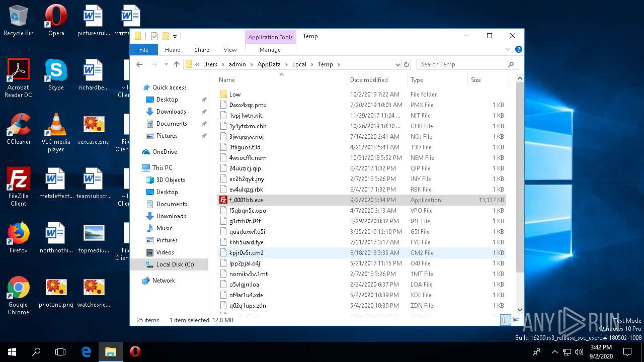644x362 pixels.
Task: Click the New folder quick access toolbar icon
Action: pos(165,36)
